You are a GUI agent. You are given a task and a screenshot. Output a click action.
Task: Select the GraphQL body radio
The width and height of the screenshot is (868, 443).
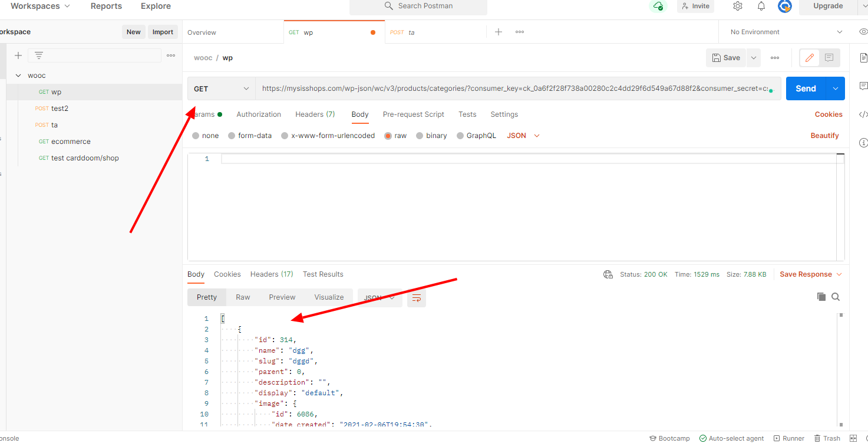point(460,136)
